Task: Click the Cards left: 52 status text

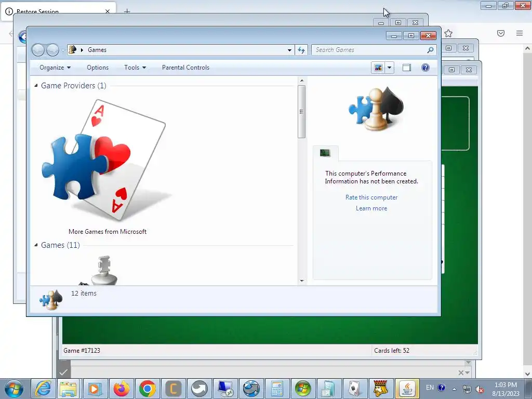Action: click(392, 351)
